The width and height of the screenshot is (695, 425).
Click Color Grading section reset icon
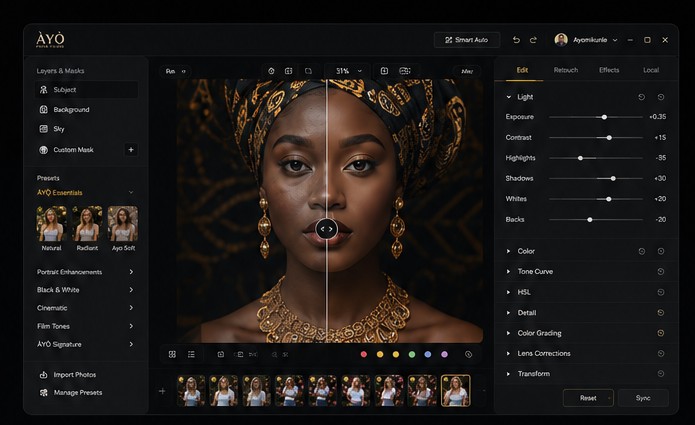coord(660,333)
